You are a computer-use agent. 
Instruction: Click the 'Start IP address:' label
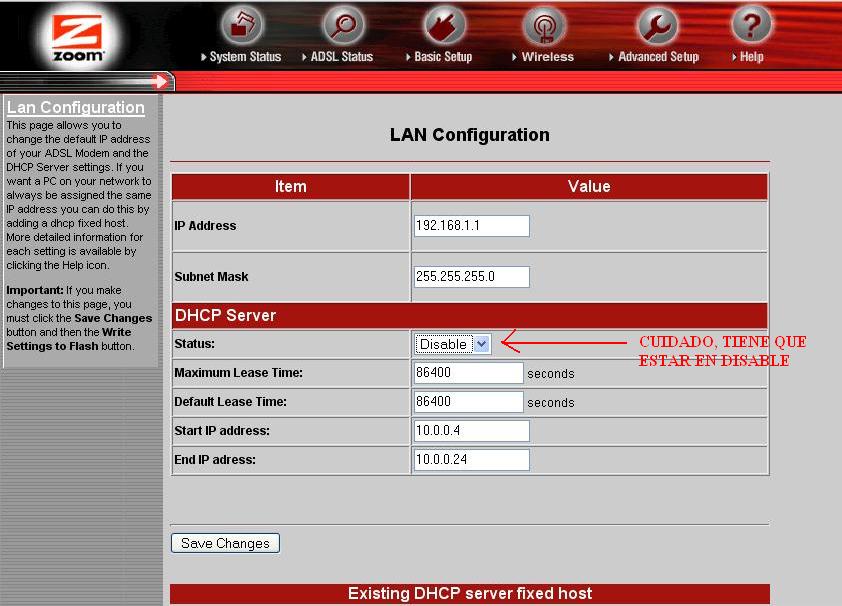[222, 430]
